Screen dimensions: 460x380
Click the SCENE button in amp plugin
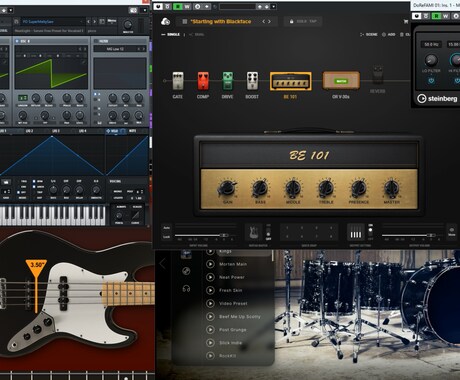point(369,34)
